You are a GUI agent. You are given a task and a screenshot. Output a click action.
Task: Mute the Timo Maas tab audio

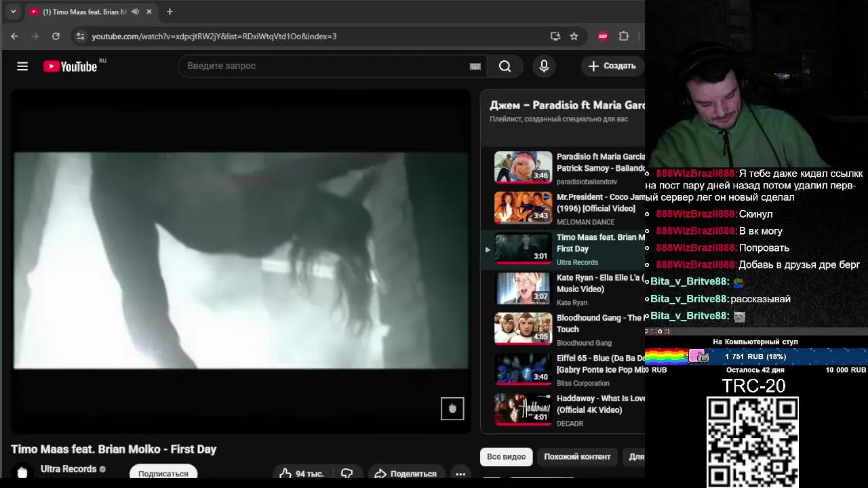click(x=135, y=12)
